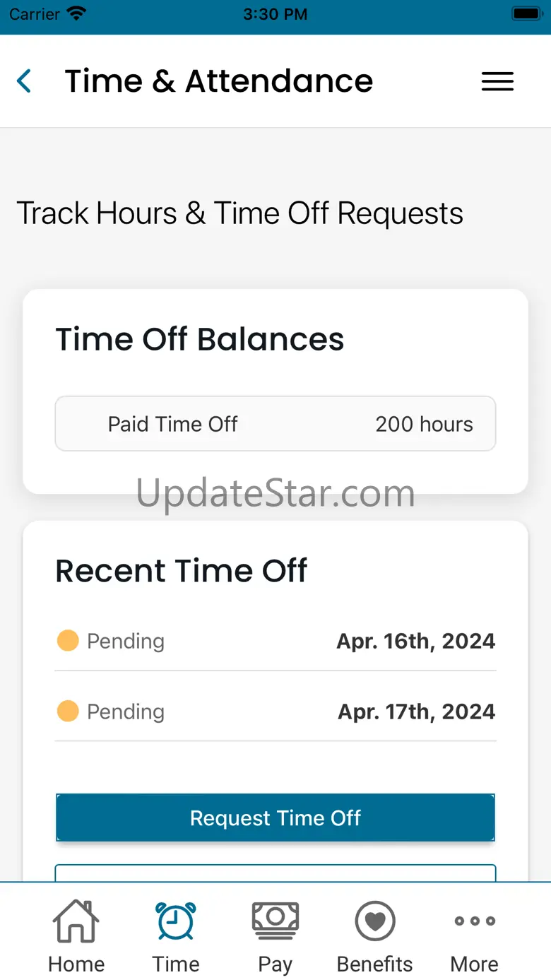551x980 pixels.
Task: Open the Paid Time Off balance row
Action: 275,424
